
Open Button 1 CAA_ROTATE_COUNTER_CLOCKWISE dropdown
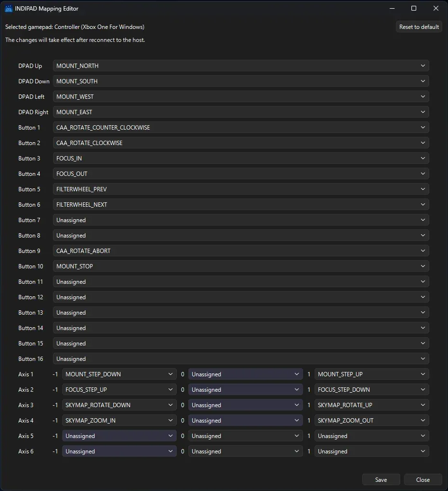pos(241,127)
